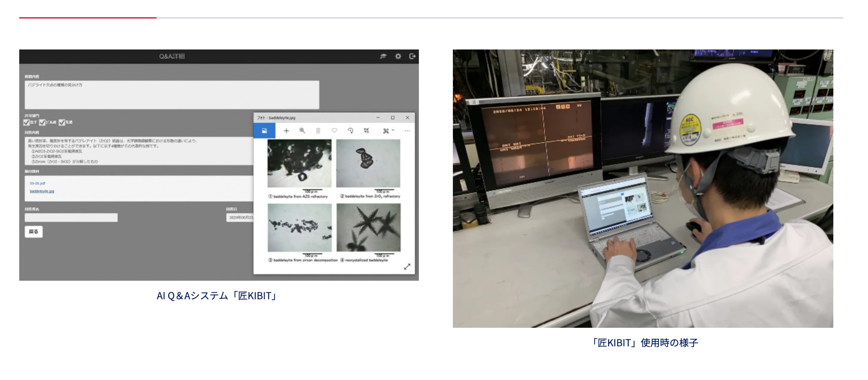Uncheck the 電子 department checkbox
Viewport: 868px width, 380px height.
pos(26,122)
